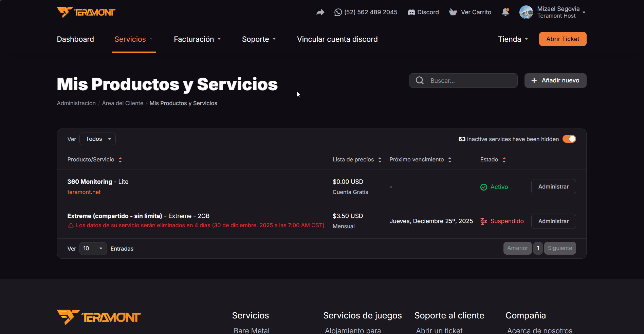Click the Teramont logo in the header
644x334 pixels.
click(x=86, y=12)
